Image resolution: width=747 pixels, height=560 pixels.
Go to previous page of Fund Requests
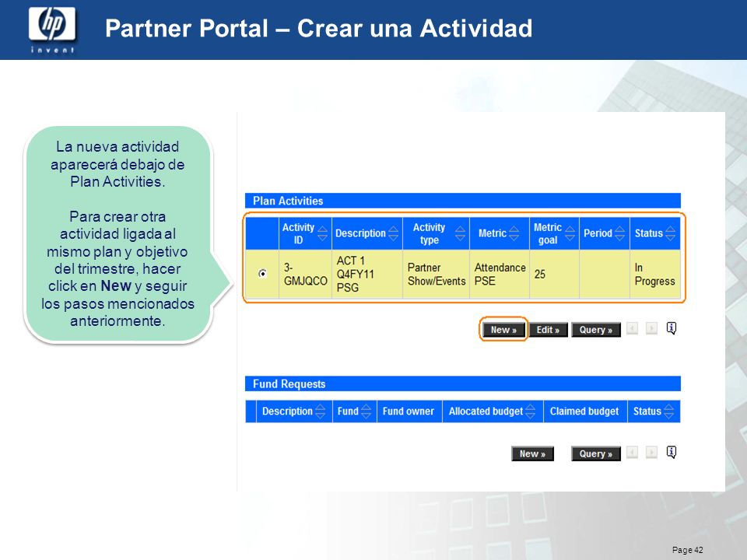click(x=632, y=453)
